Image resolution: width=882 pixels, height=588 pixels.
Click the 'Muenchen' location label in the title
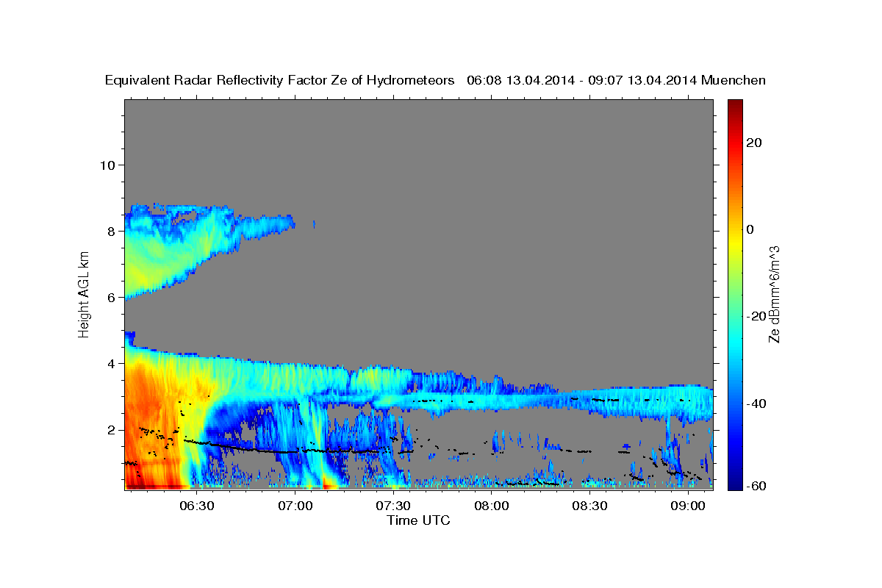(x=734, y=80)
